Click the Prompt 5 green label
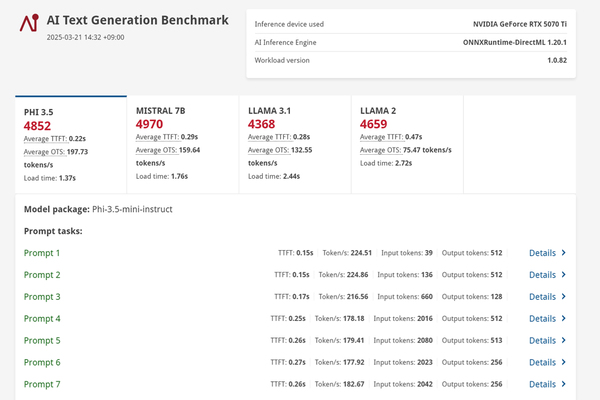600x400 pixels. pyautogui.click(x=42, y=341)
